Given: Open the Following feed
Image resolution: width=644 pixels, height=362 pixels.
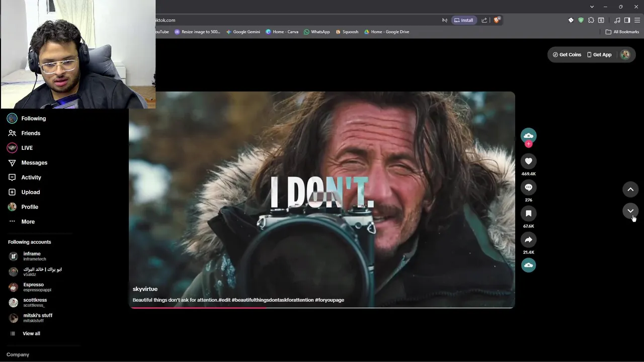Looking at the screenshot, I should pos(27,118).
